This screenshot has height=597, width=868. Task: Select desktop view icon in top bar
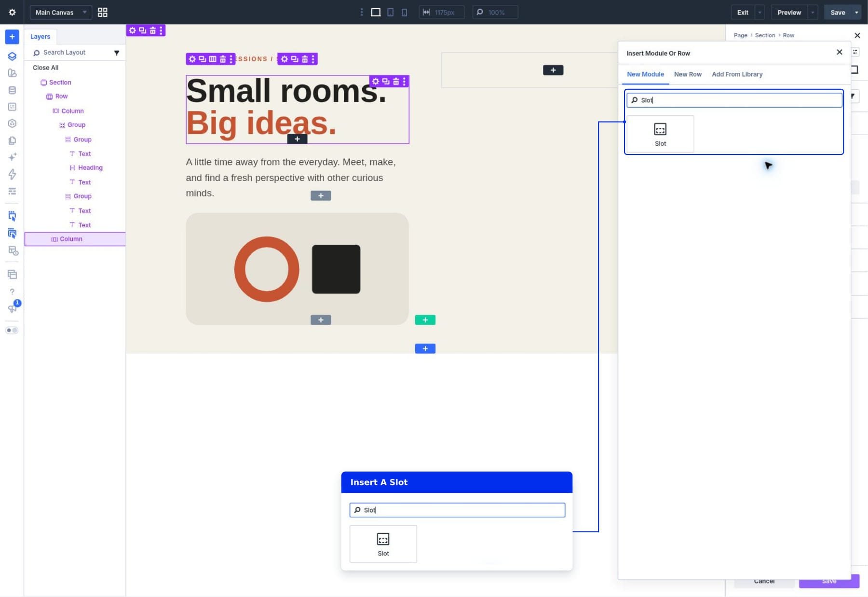[x=376, y=12]
